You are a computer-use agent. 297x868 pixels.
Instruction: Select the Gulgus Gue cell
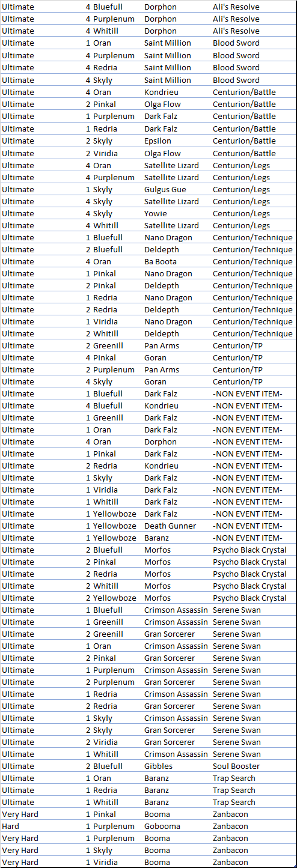pos(165,189)
